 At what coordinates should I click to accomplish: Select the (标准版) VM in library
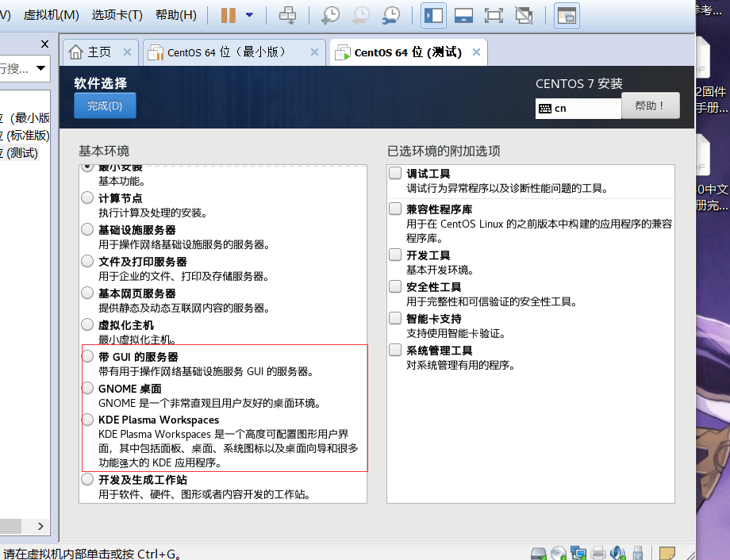(25, 136)
